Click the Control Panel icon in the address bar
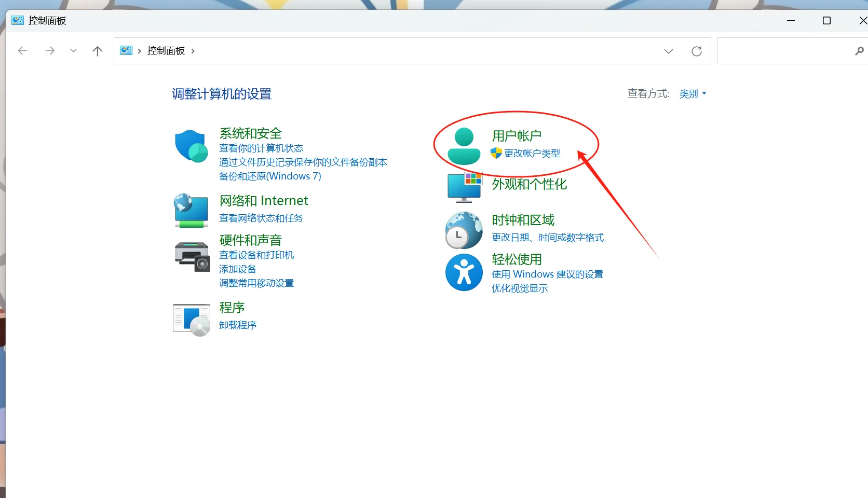Screen dimensions: 868x498 (x=126, y=50)
